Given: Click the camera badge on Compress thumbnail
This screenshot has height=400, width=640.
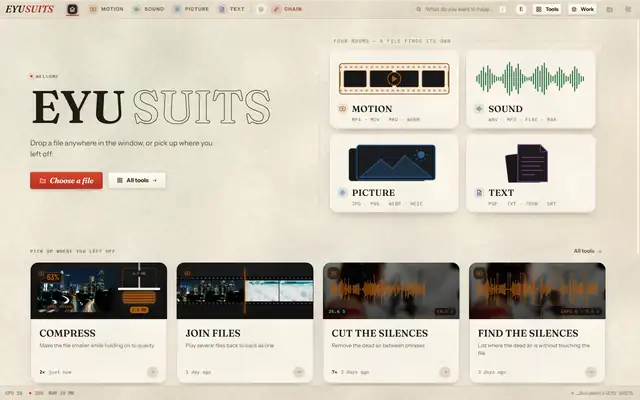Looking at the screenshot, I should (x=42, y=273).
